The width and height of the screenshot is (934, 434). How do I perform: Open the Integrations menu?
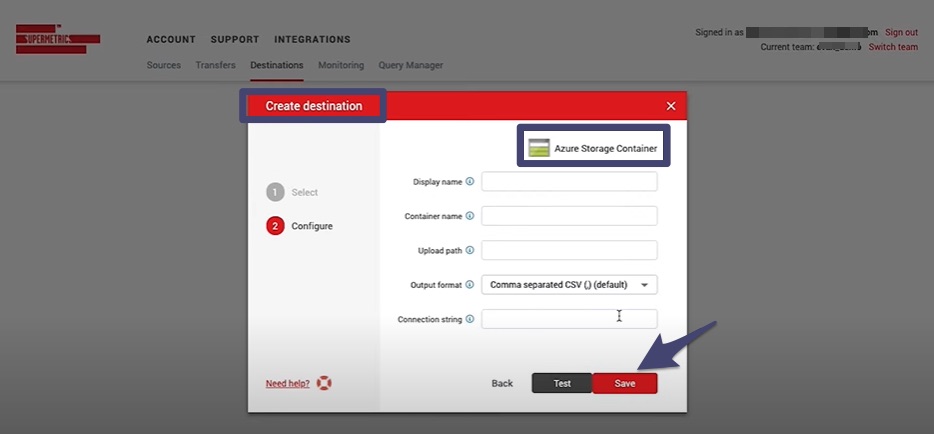click(x=312, y=40)
